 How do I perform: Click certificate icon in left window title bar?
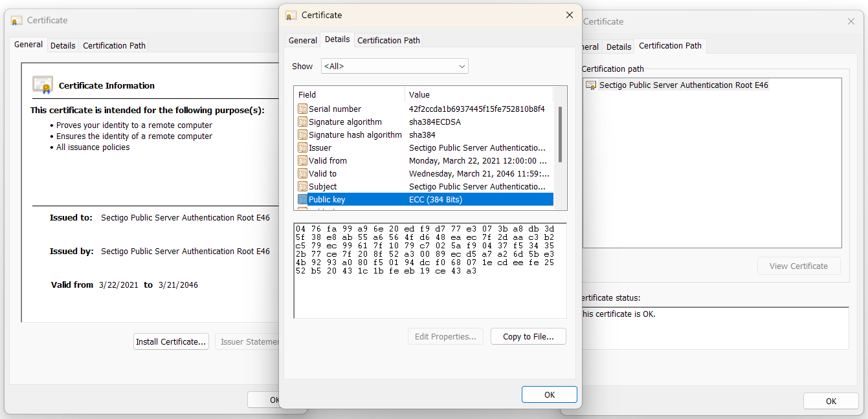[17, 20]
